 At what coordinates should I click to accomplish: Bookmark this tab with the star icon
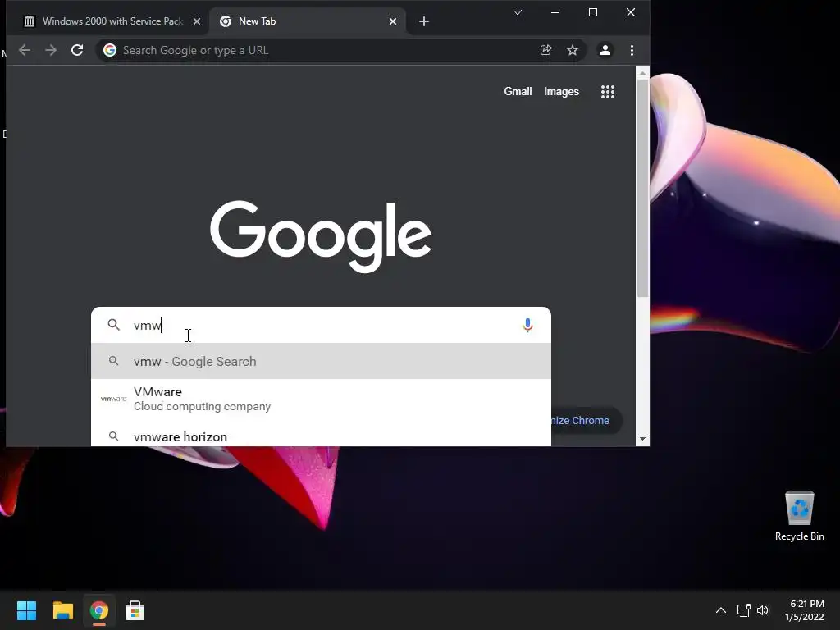pos(573,50)
